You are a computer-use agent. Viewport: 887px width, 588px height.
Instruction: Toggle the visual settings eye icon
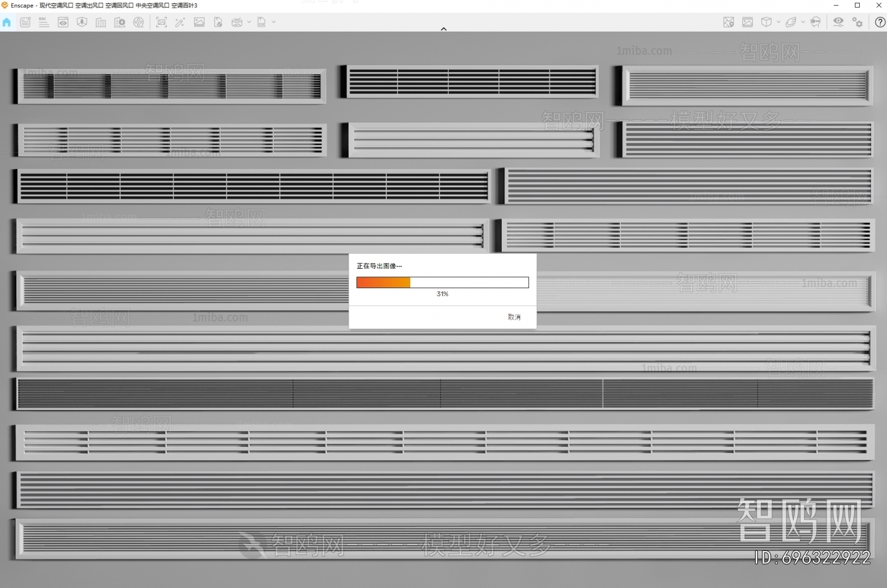(x=838, y=22)
